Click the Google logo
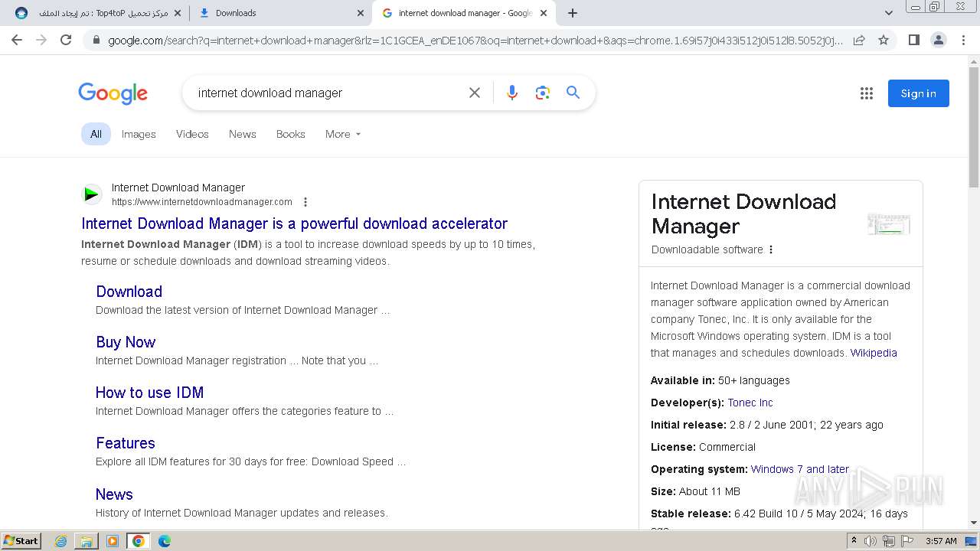Image resolution: width=980 pixels, height=551 pixels. point(113,93)
